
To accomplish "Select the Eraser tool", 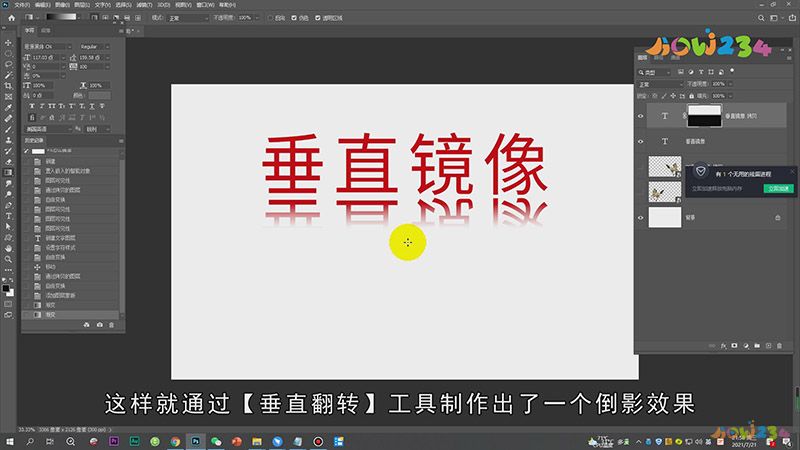I will coord(8,162).
